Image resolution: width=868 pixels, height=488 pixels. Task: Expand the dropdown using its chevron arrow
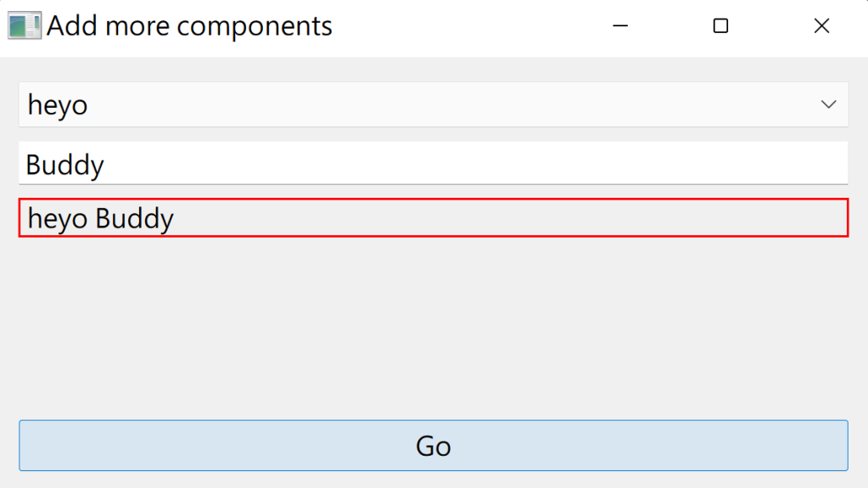[x=828, y=104]
